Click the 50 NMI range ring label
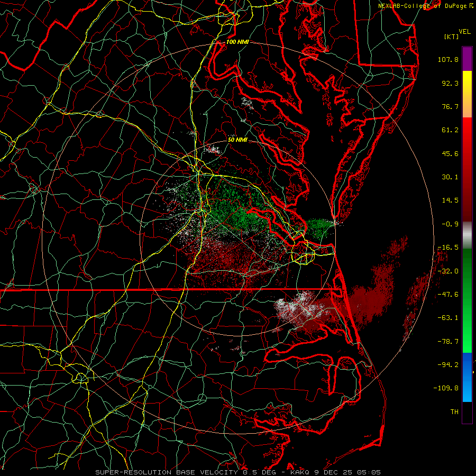This screenshot has height=476, width=476. tap(237, 140)
